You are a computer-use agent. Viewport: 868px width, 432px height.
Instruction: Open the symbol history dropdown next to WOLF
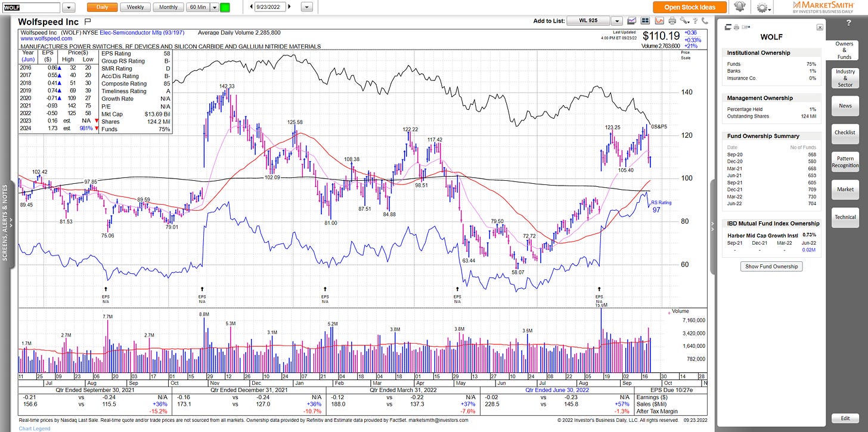coord(69,7)
